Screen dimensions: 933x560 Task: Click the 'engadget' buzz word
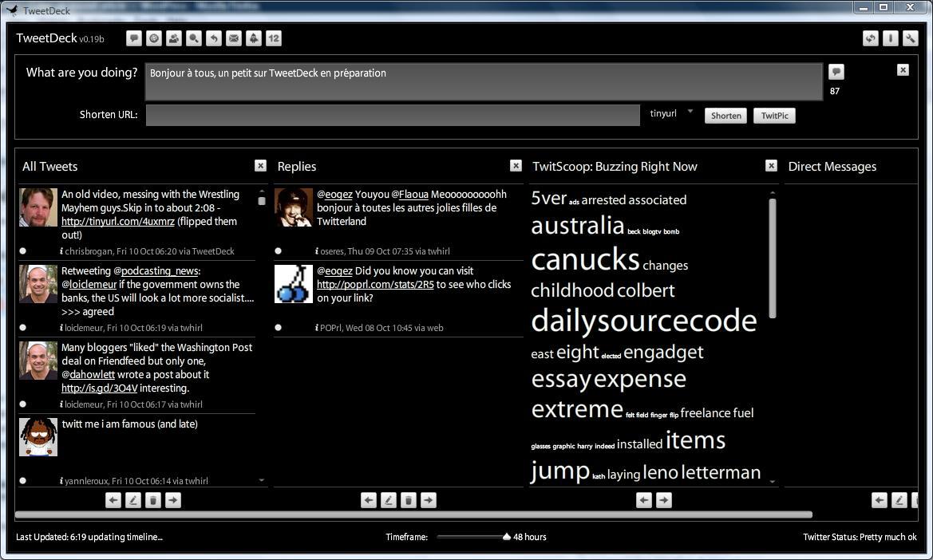(663, 353)
